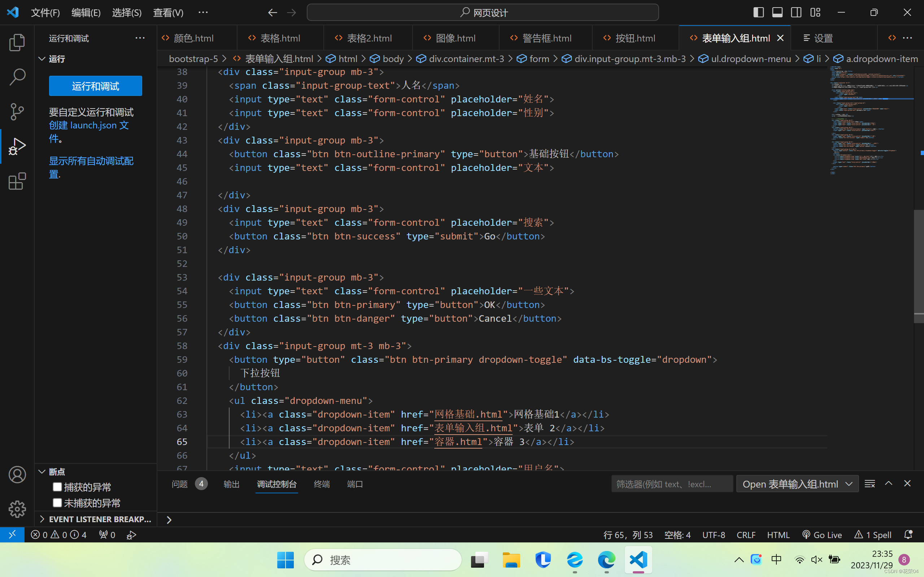Click the blue 运行和调试 button
This screenshot has width=924, height=577.
95,86
